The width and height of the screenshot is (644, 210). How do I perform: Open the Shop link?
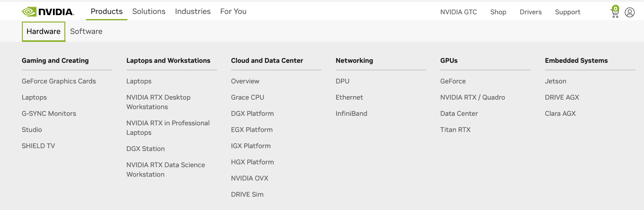pyautogui.click(x=498, y=12)
